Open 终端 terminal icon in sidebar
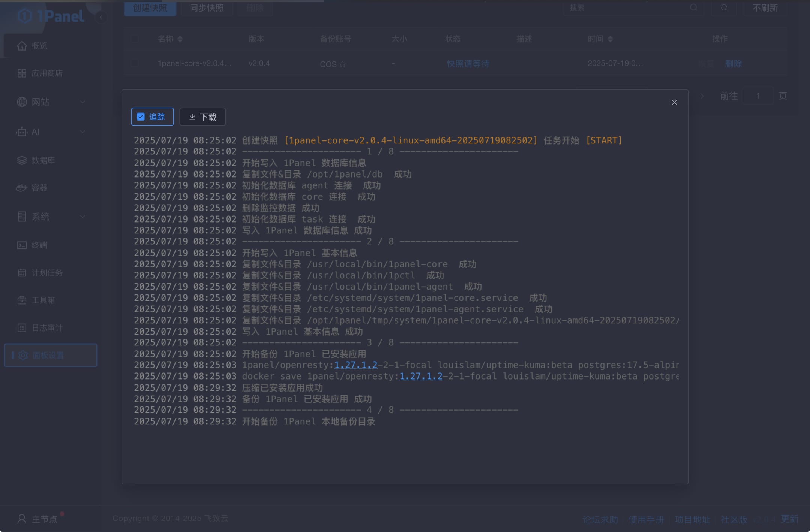 click(x=22, y=245)
